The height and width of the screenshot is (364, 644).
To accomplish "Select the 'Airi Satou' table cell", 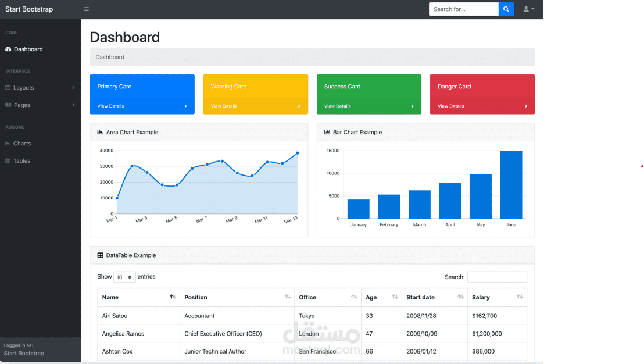I will click(139, 316).
